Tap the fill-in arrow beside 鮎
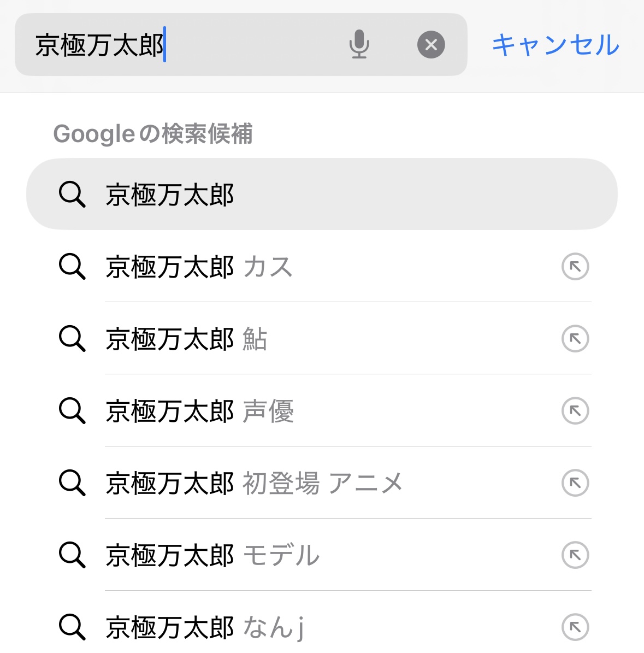The image size is (644, 653). [575, 339]
